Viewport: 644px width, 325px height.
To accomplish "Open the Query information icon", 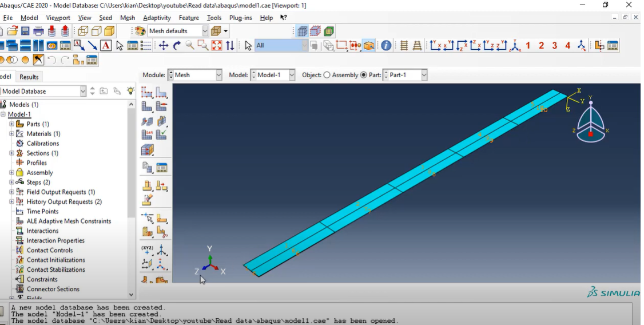I will click(x=386, y=46).
